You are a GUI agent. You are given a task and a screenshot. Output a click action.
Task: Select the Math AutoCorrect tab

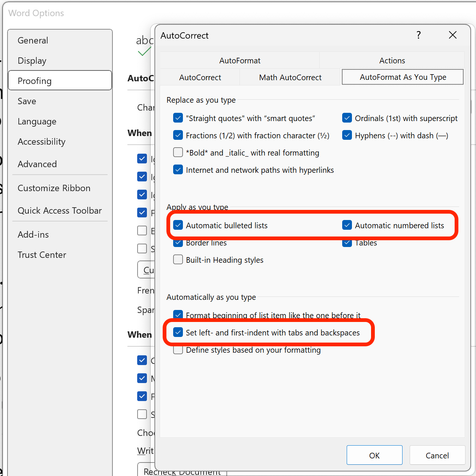pos(290,77)
